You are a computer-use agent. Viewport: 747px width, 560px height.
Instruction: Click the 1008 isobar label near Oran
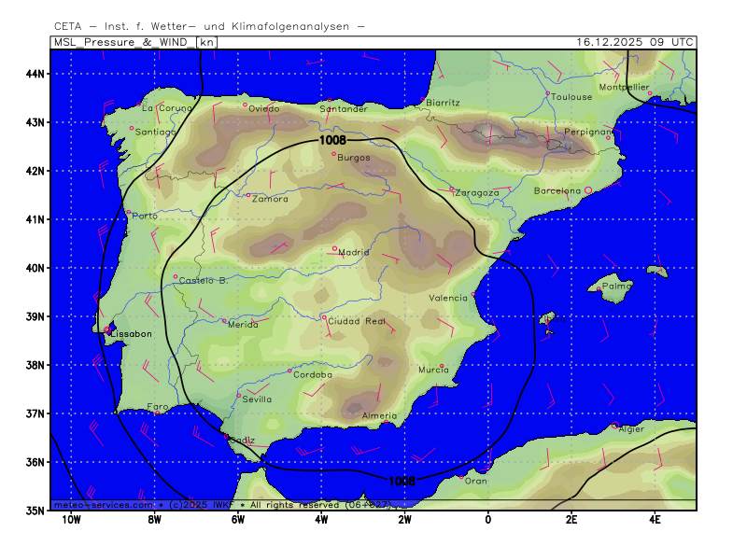tap(402, 481)
